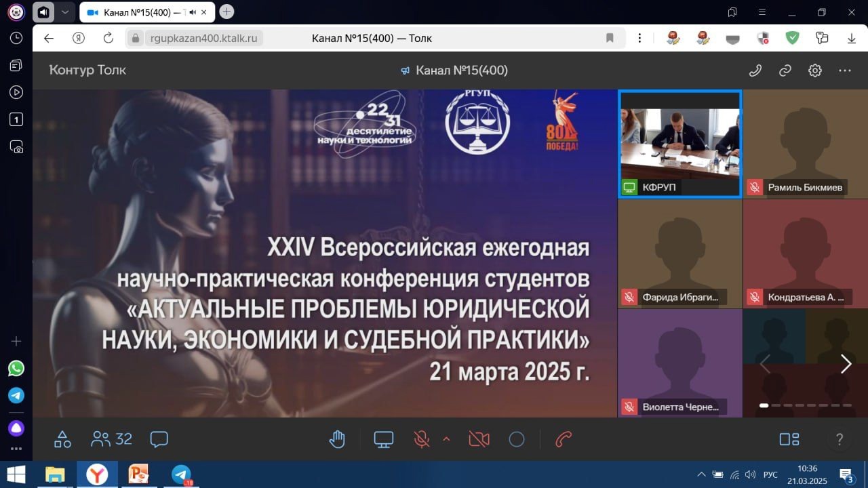Open the Толк settings gear
868x488 pixels.
[814, 70]
